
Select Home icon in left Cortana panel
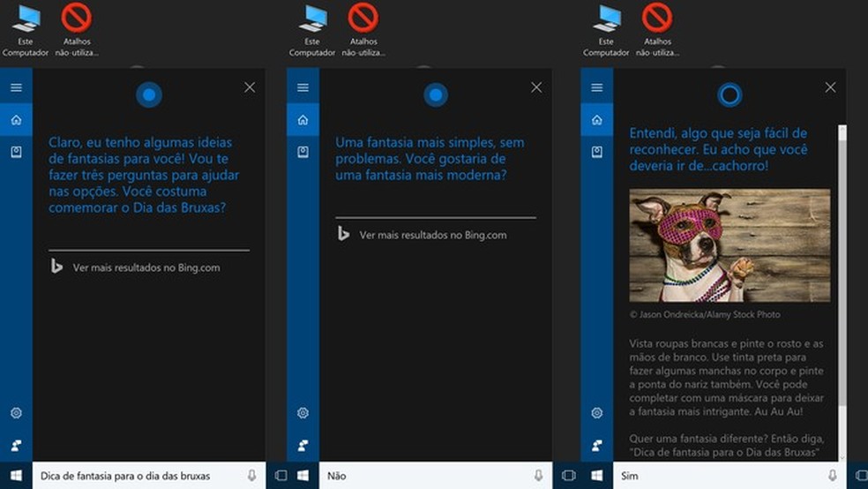pos(16,120)
